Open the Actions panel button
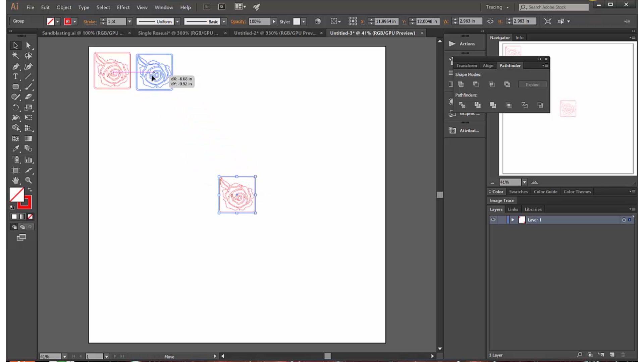Viewport: 644px width, 362px height. pos(465,44)
